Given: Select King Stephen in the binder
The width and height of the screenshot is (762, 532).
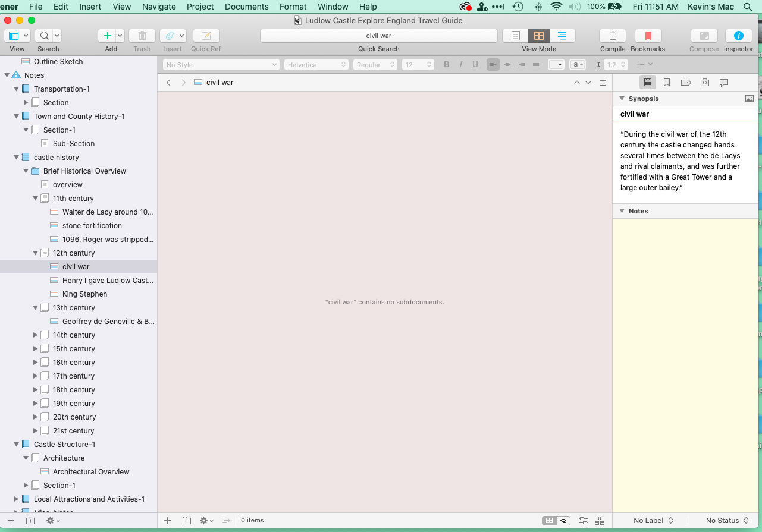Looking at the screenshot, I should (x=84, y=294).
